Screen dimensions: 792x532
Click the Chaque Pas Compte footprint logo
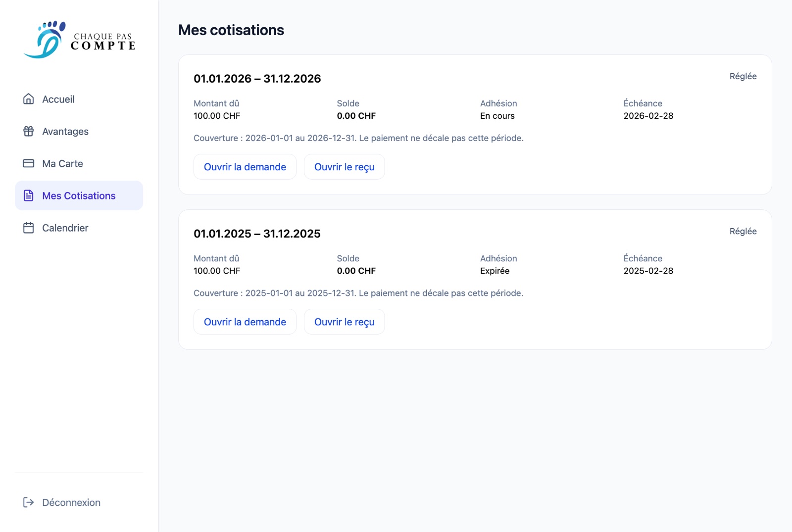click(x=79, y=40)
